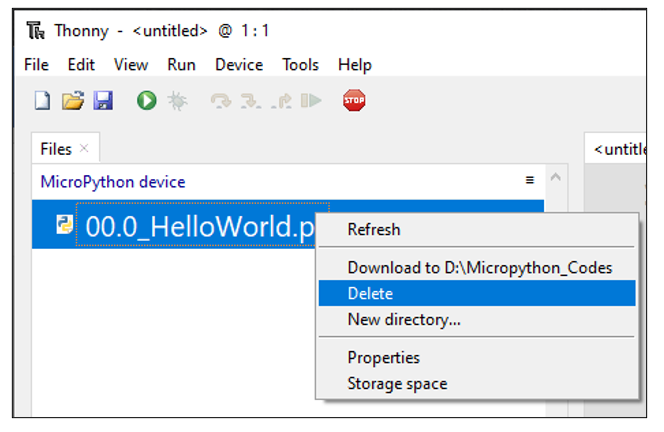Open MicroPython device panel hamburger menu

[x=529, y=180]
